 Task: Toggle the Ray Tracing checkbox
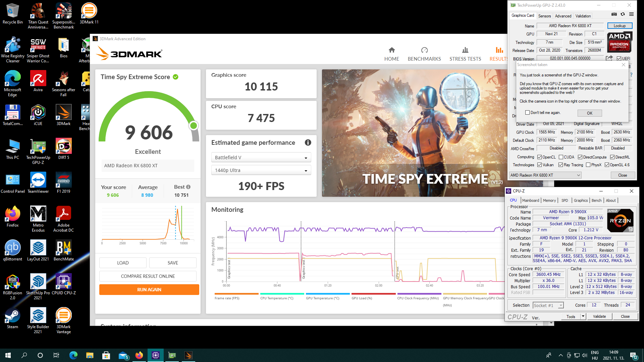[560, 165]
